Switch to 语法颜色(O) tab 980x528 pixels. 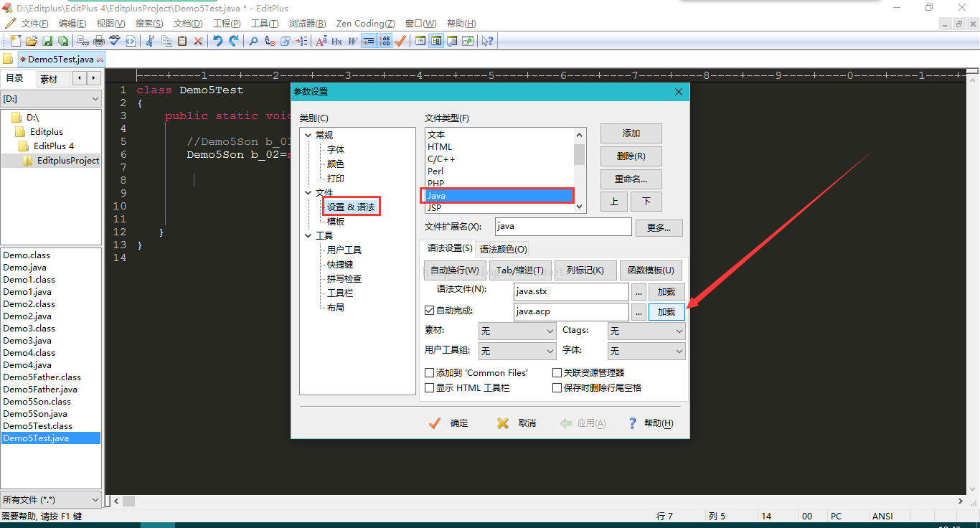click(504, 249)
